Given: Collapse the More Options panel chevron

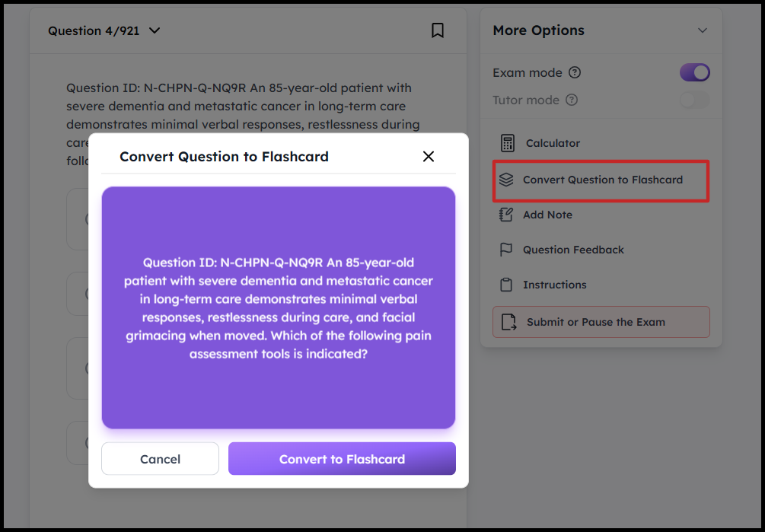Looking at the screenshot, I should (x=702, y=30).
